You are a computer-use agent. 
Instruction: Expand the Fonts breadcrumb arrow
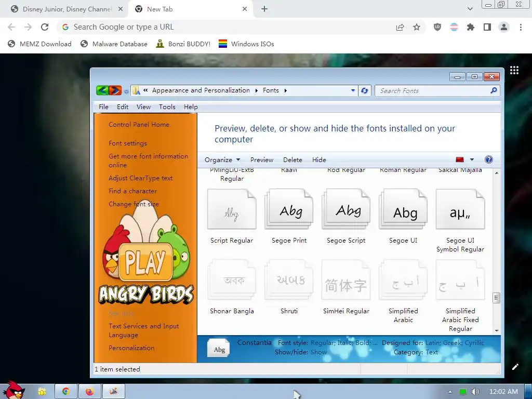tap(285, 90)
